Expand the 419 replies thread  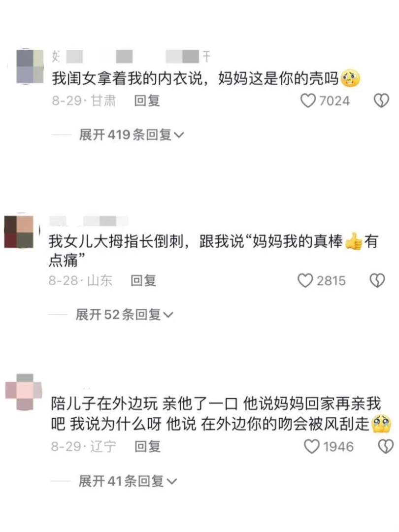point(132,134)
